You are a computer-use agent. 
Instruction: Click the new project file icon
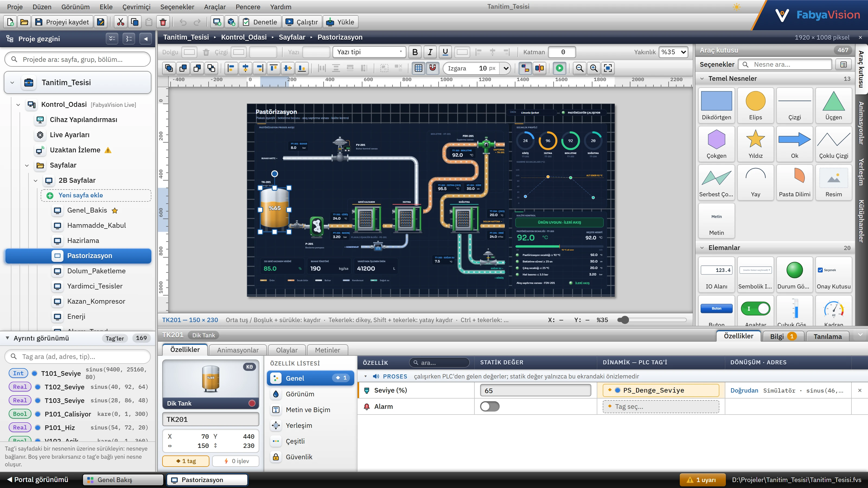point(10,22)
